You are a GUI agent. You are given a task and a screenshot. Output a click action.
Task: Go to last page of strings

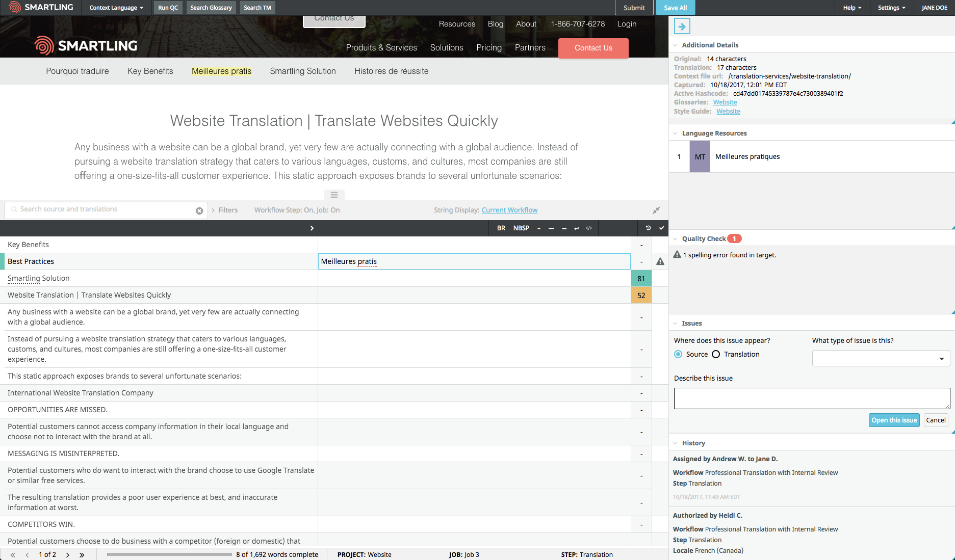(82, 554)
